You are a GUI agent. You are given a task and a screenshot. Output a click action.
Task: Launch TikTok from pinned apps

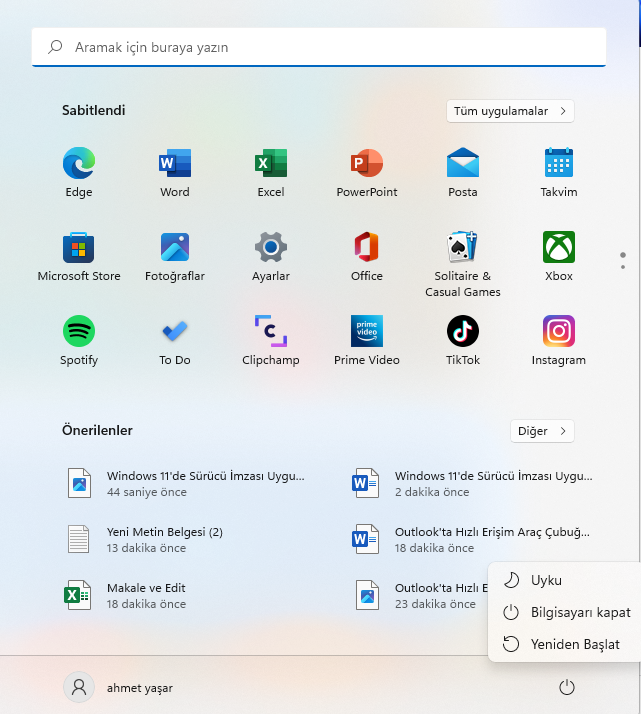click(463, 340)
